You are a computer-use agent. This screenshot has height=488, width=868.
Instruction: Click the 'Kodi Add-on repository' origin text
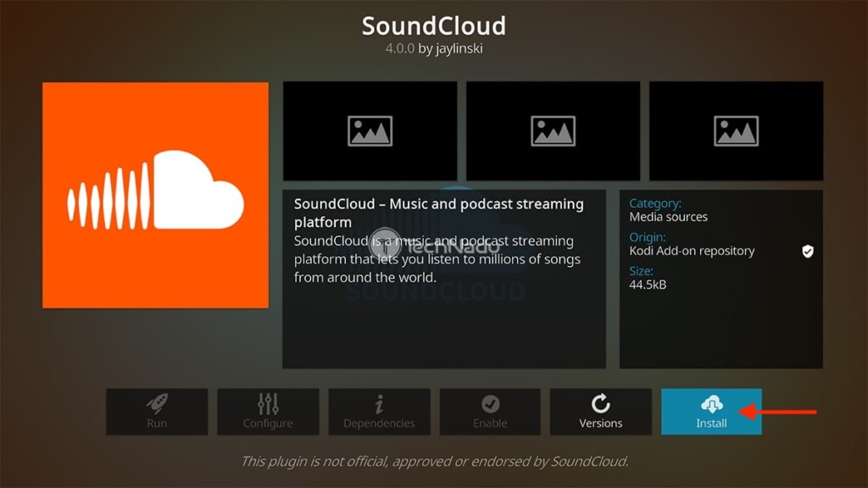click(692, 251)
